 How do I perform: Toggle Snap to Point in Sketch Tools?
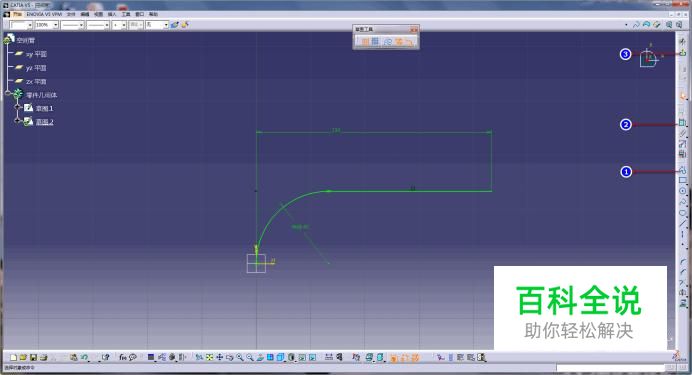tap(375, 41)
